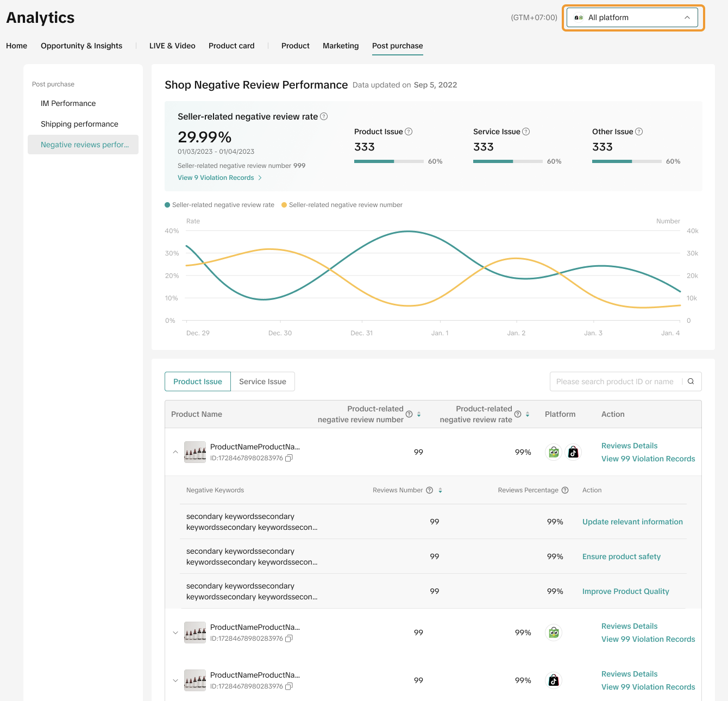
Task: Open the Marketing tab
Action: (341, 46)
